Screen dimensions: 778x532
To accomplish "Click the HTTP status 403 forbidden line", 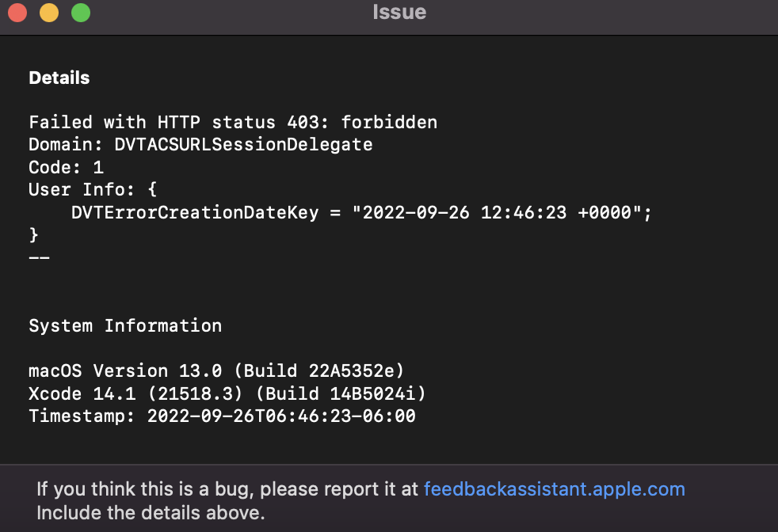I will point(233,123).
